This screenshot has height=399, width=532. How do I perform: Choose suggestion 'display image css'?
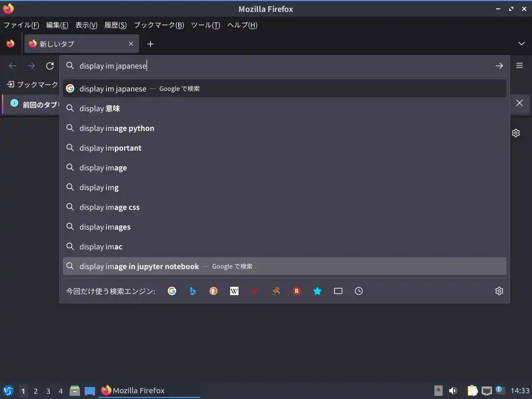[284, 207]
